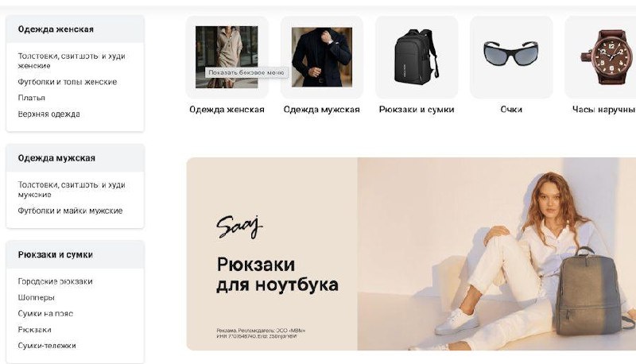This screenshot has height=364, width=636.
Task: Open 'Одежда мужская' sidebar heading
Action: (56, 158)
